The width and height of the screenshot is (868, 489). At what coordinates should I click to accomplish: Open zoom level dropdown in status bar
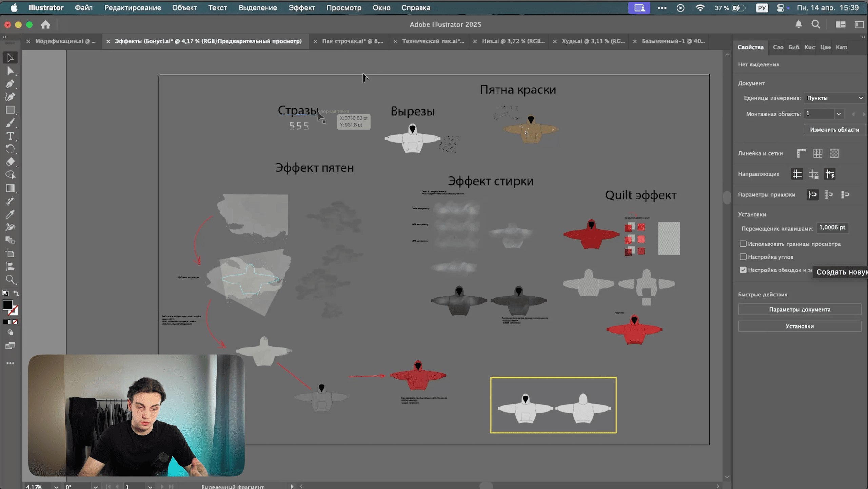click(56, 487)
